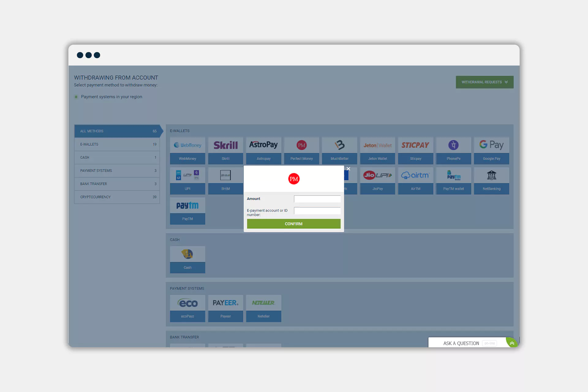Image resolution: width=588 pixels, height=392 pixels.
Task: Click the E-WALLETS section heading
Action: (x=180, y=131)
